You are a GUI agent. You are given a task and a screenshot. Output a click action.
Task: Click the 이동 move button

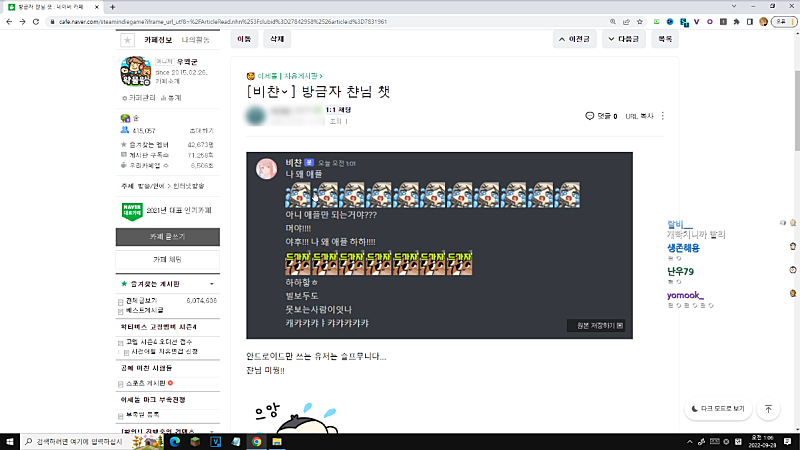[x=244, y=39]
